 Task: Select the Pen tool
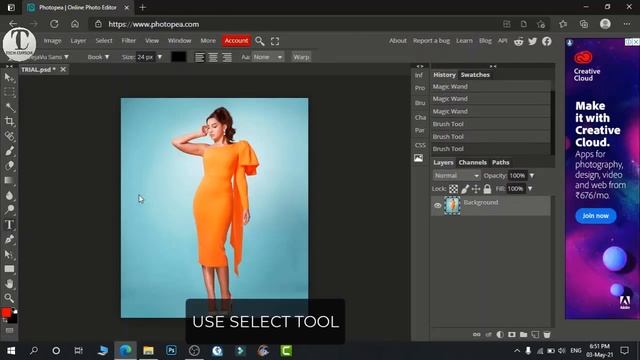tap(9, 239)
